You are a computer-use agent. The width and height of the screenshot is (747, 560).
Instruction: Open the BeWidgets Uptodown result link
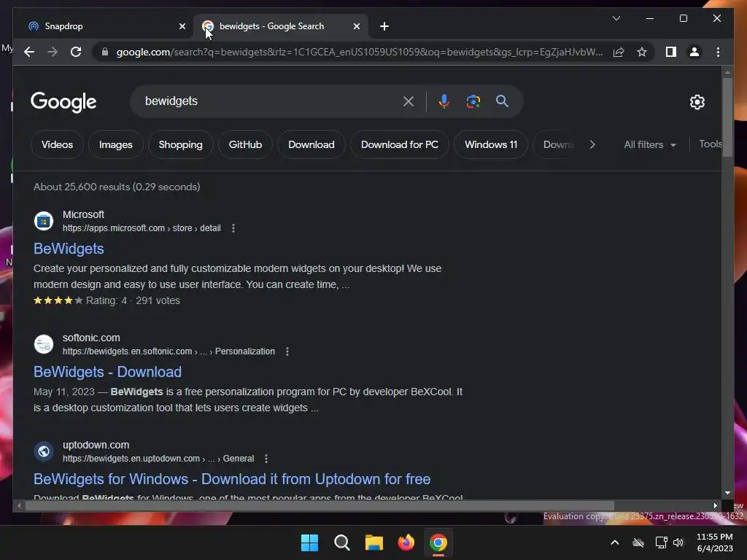(232, 479)
